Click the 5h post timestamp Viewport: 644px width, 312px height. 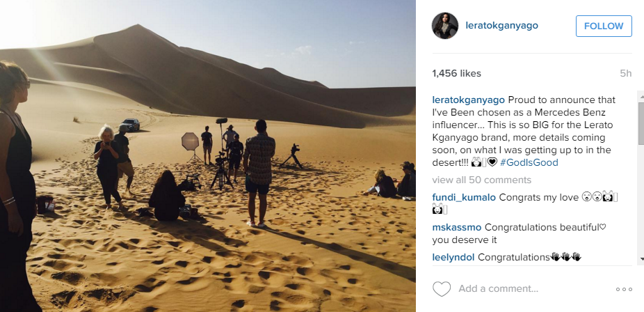pos(625,74)
